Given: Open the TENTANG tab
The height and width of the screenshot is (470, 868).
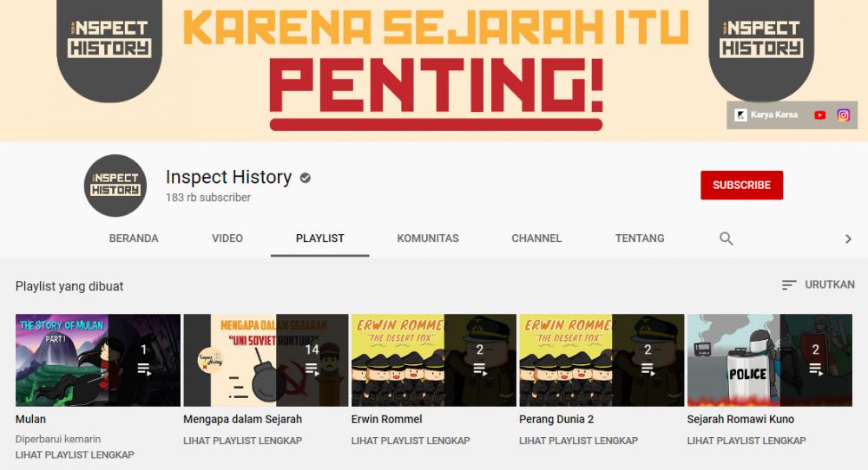Looking at the screenshot, I should [x=640, y=238].
